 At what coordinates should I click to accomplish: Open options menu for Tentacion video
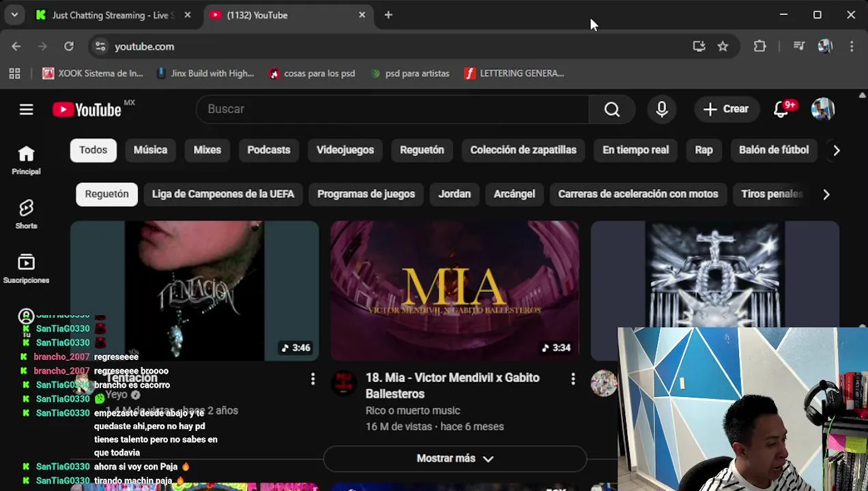(313, 378)
